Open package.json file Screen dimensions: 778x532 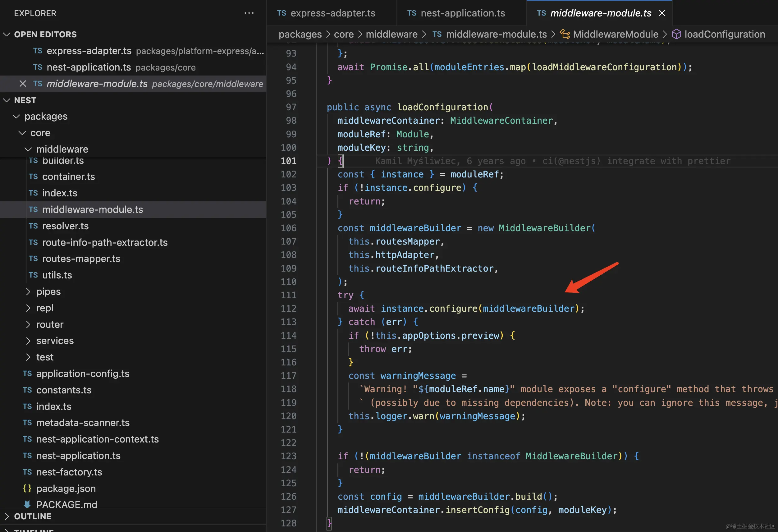click(133, 488)
